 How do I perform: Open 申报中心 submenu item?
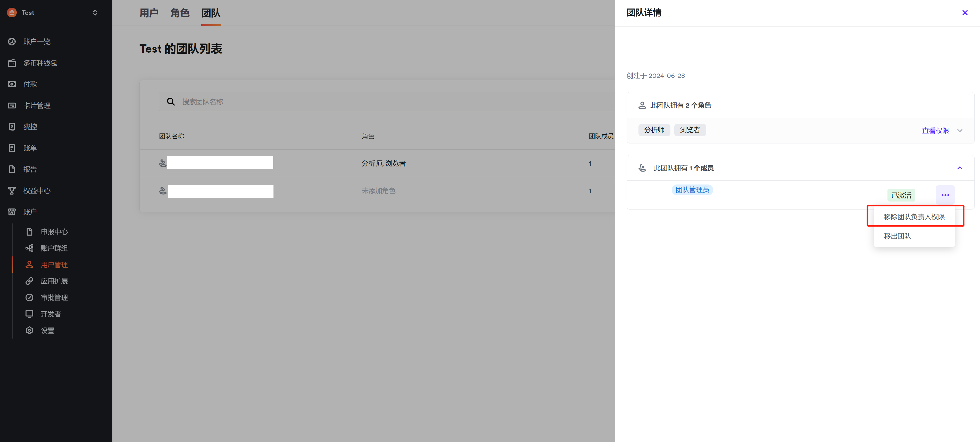(x=54, y=231)
